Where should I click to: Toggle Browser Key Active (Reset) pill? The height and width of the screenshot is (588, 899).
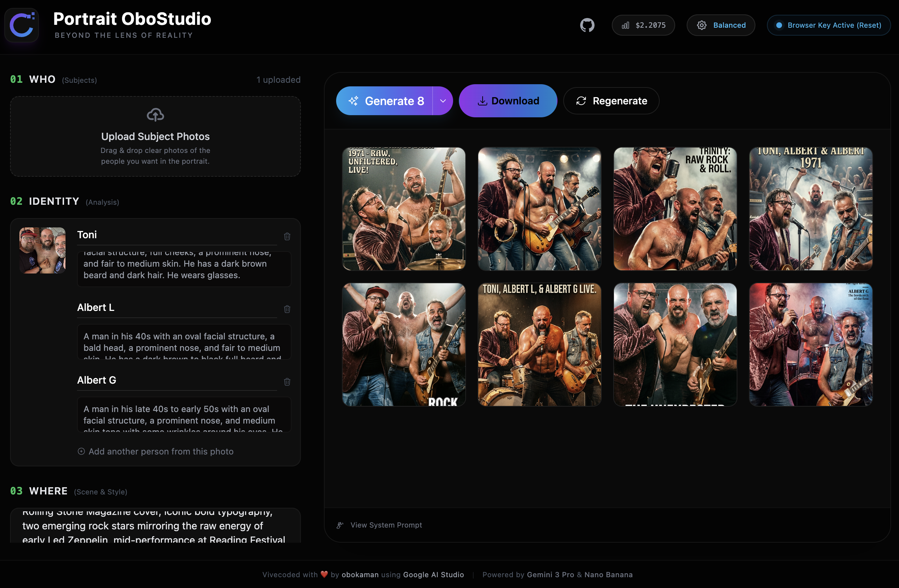click(828, 25)
